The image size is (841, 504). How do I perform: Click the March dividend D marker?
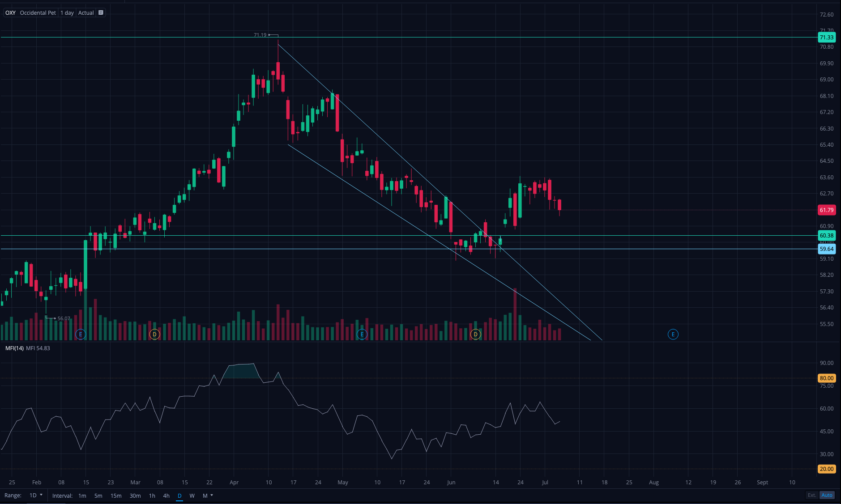click(x=154, y=334)
